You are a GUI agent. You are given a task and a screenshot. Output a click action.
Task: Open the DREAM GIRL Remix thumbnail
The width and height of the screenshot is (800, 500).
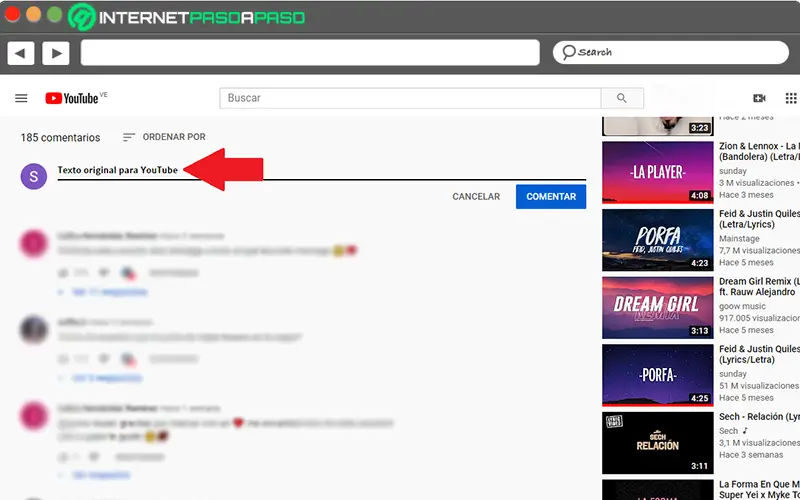point(658,308)
